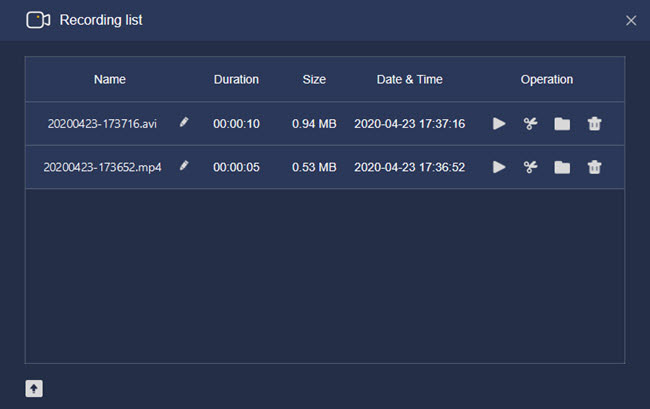650x409 pixels.
Task: Play the 20200423-173652.mp4 recording
Action: (x=499, y=167)
